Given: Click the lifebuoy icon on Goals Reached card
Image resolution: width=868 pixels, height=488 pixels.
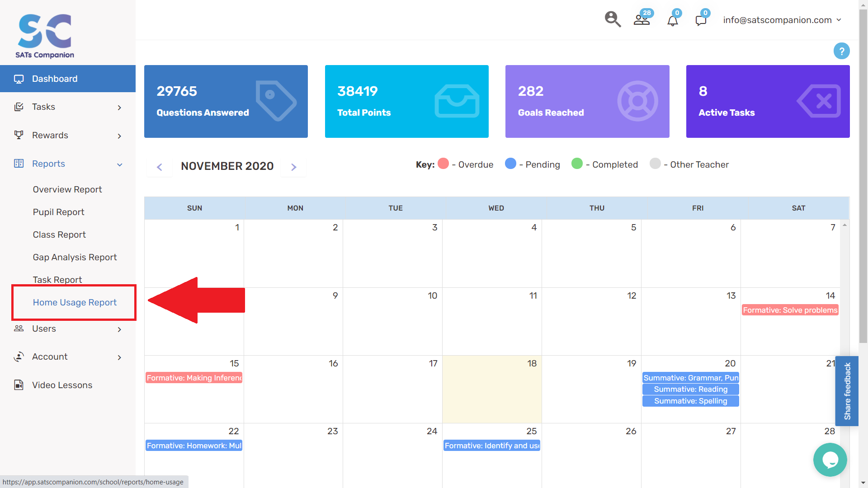Looking at the screenshot, I should (637, 101).
